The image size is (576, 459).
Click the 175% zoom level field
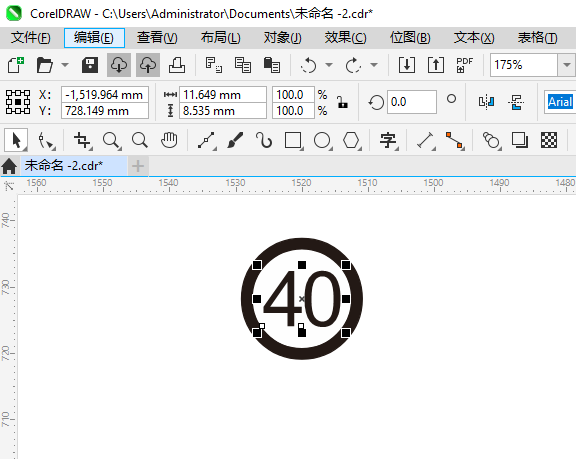pyautogui.click(x=524, y=65)
